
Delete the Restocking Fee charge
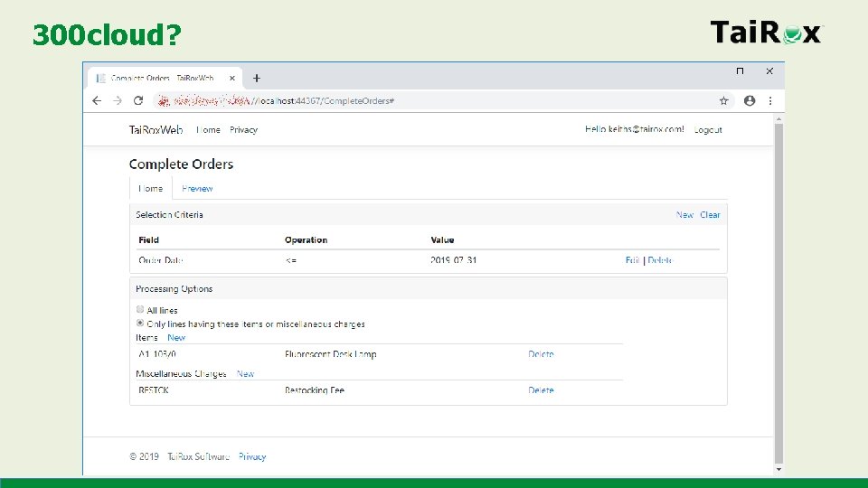(x=541, y=390)
